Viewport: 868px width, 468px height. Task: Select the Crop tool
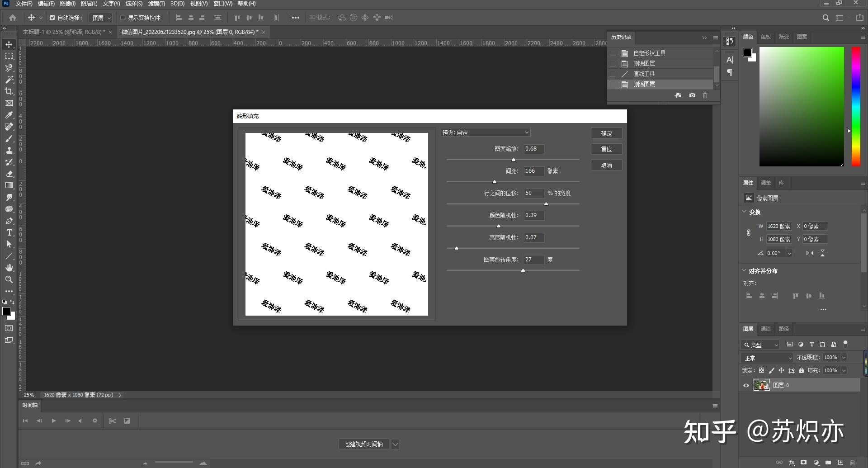pyautogui.click(x=9, y=91)
